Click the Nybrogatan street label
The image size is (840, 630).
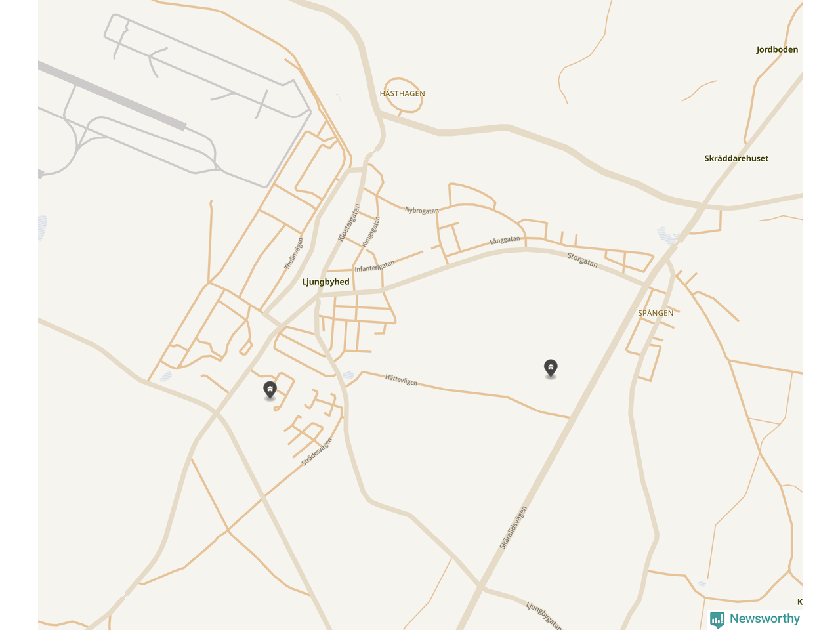(x=421, y=211)
